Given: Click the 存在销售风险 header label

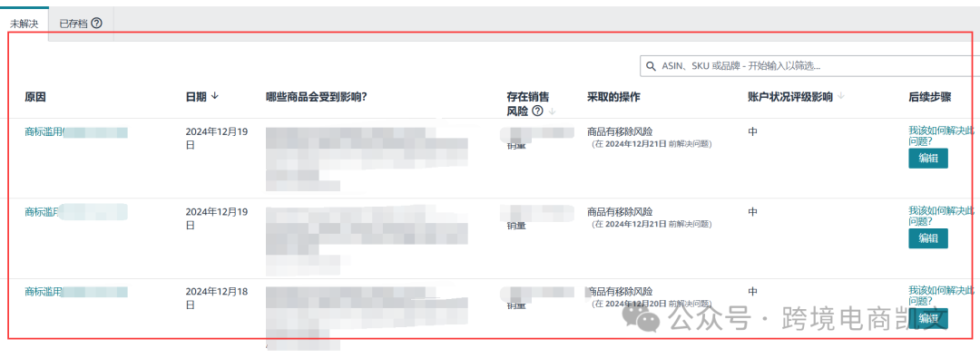Looking at the screenshot, I should click(x=528, y=103).
